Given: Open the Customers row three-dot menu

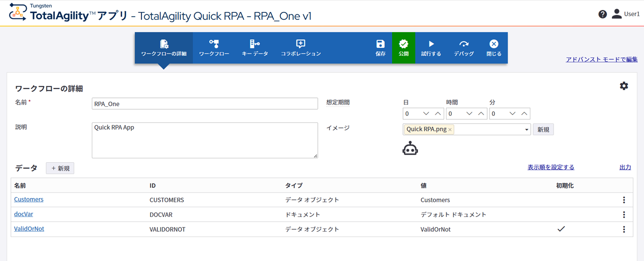Looking at the screenshot, I should click(624, 200).
